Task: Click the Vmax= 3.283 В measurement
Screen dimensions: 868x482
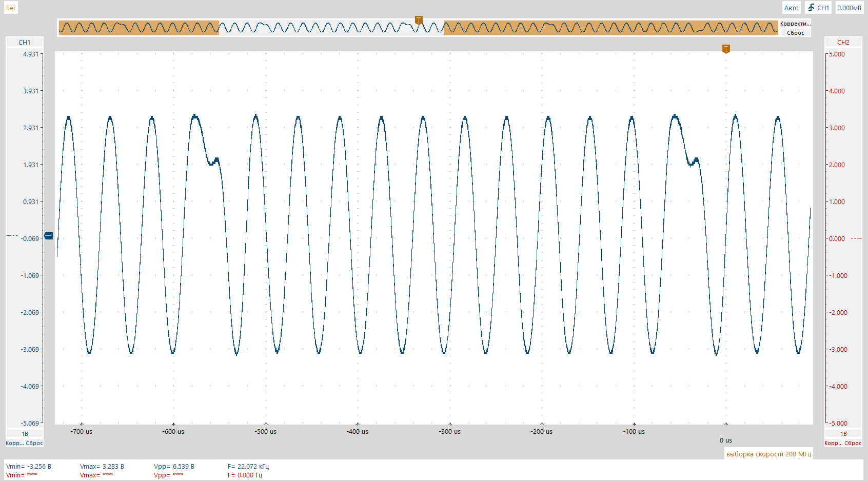Action: coord(102,467)
